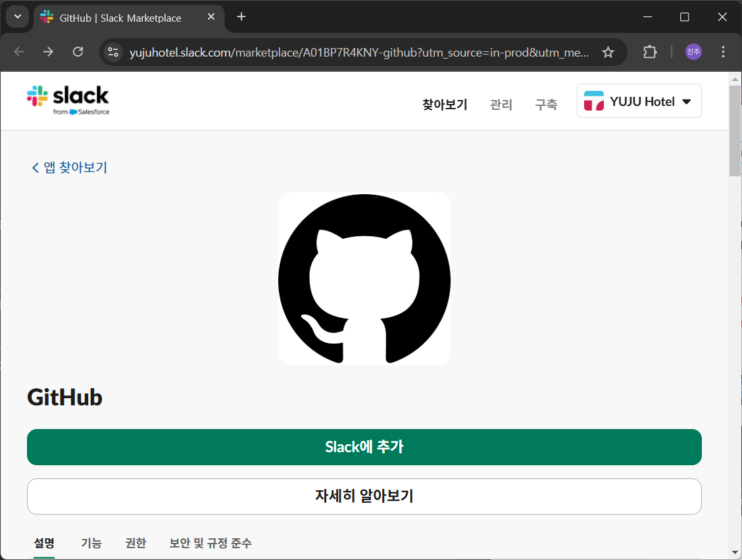The width and height of the screenshot is (742, 560).
Task: Select 관리 in top navigation
Action: [x=501, y=104]
